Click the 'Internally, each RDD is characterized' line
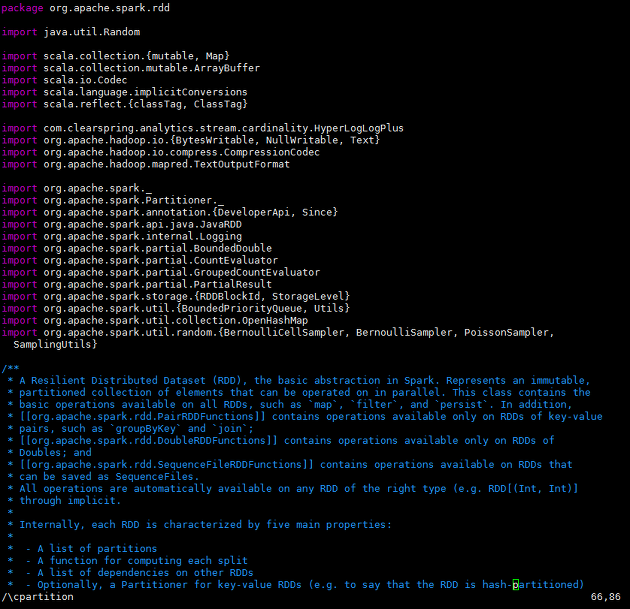 coord(200,525)
